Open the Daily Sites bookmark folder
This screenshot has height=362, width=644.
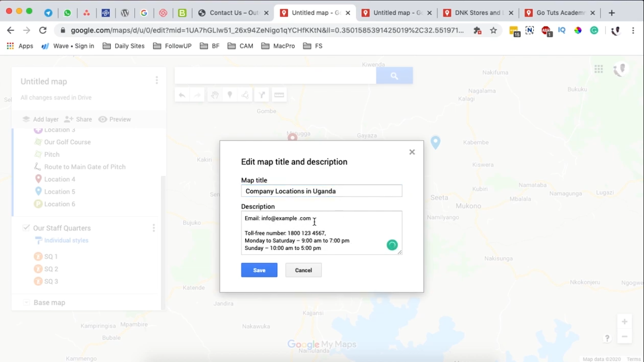tap(124, 46)
